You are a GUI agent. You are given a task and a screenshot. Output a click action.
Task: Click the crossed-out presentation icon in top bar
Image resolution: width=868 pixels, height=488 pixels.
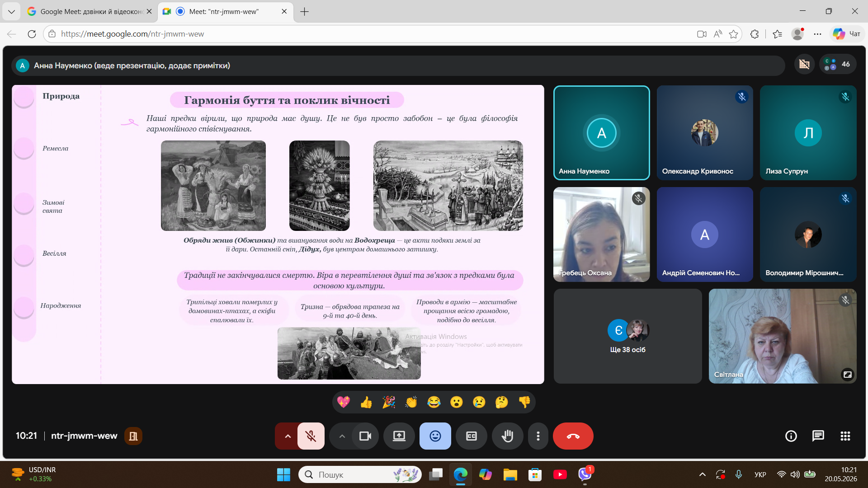click(805, 64)
